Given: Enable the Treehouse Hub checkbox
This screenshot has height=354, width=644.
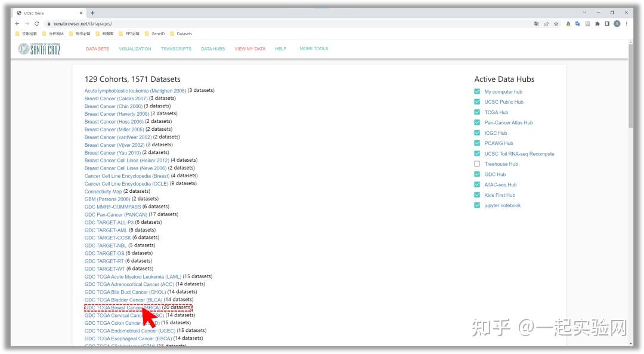Looking at the screenshot, I should click(477, 164).
